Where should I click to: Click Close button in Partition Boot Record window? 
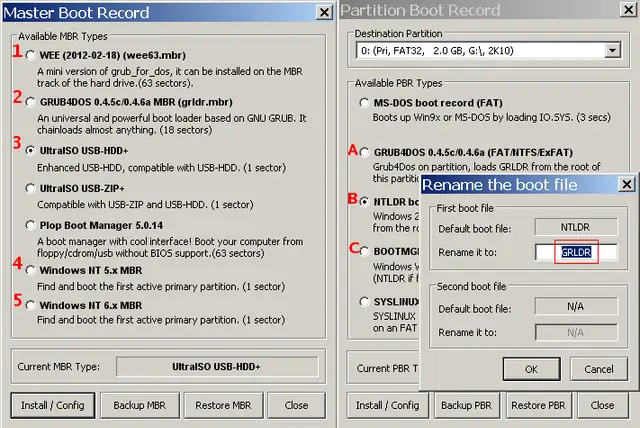[602, 406]
